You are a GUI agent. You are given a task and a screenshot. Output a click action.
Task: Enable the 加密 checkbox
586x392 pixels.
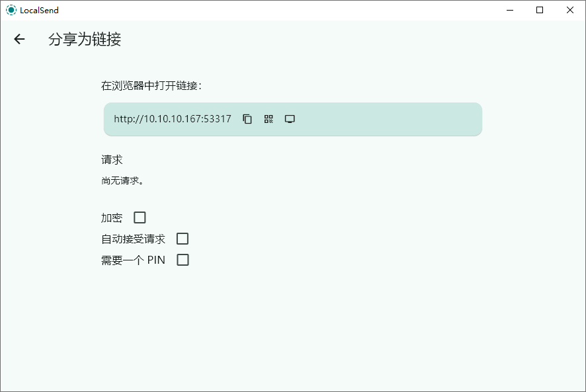pyautogui.click(x=140, y=217)
